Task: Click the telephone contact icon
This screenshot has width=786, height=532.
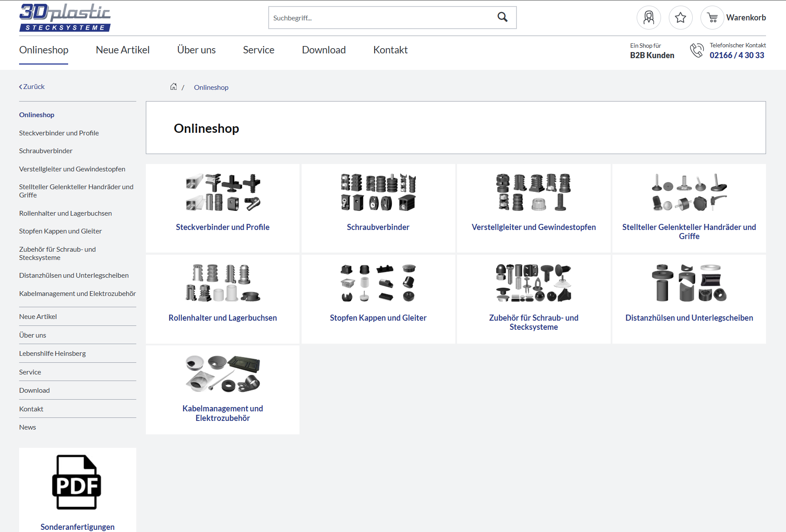Action: click(697, 50)
